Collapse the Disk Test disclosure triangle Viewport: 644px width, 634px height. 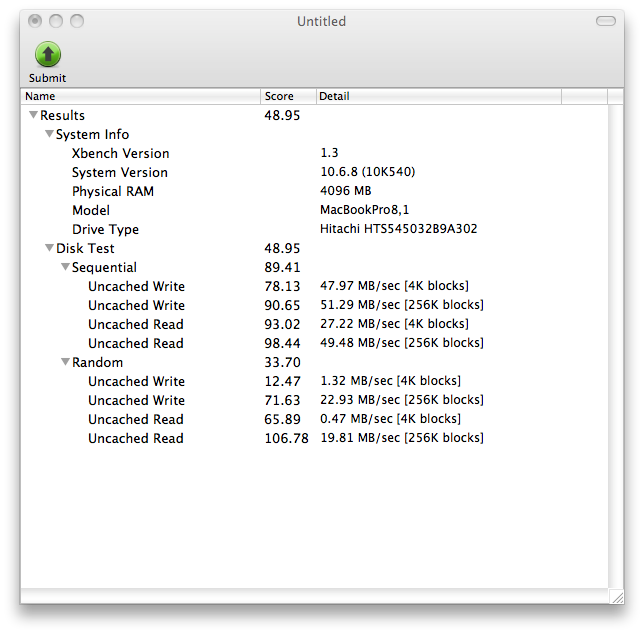point(49,248)
